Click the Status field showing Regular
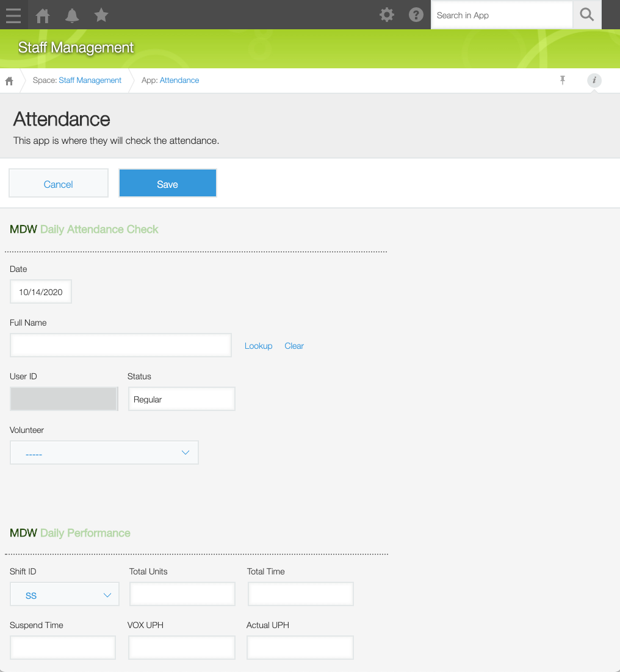The image size is (620, 672). point(182,399)
